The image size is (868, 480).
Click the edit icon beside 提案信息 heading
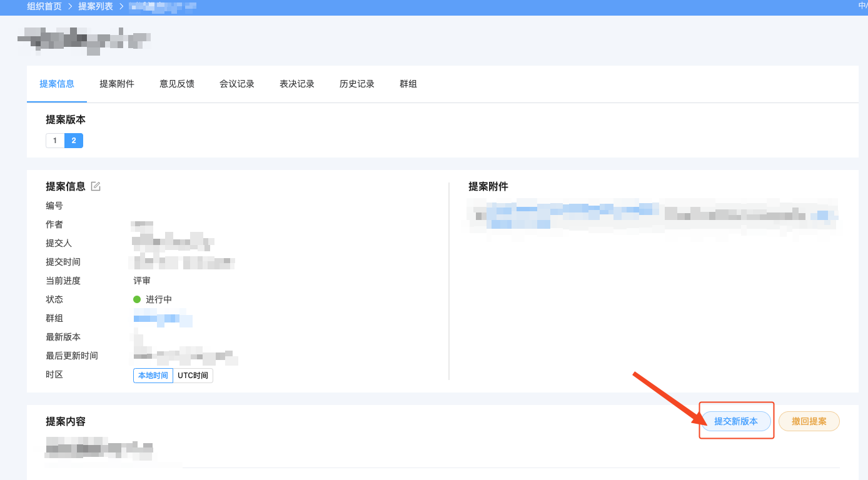coord(96,186)
